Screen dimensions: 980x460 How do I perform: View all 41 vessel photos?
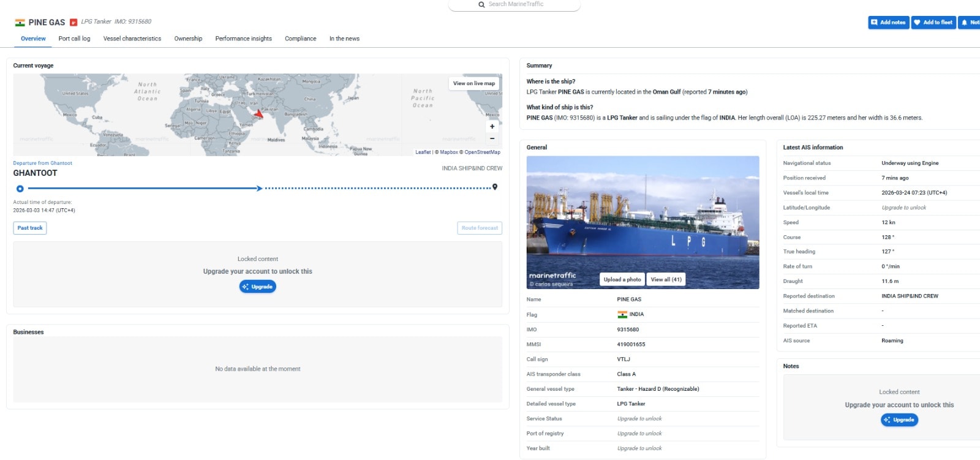[666, 279]
